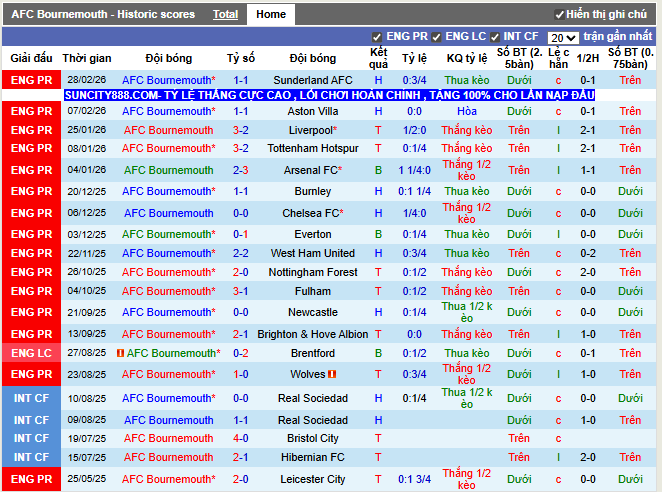
Task: Click the 0-1 score against Everton
Action: [241, 234]
